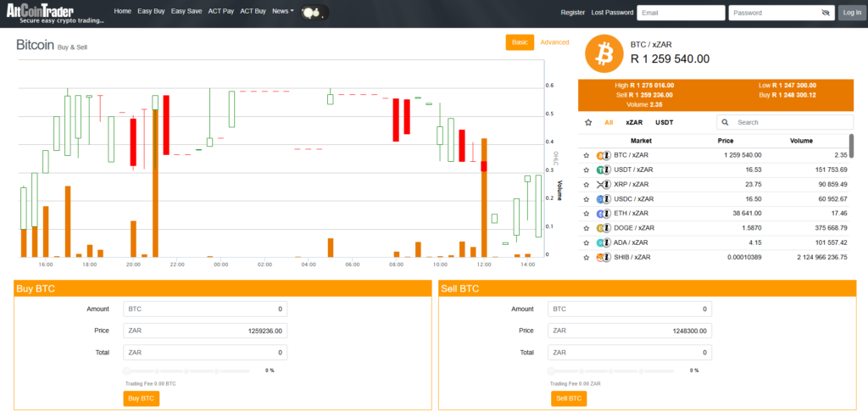
Task: Toggle password visibility eye icon
Action: pyautogui.click(x=826, y=13)
